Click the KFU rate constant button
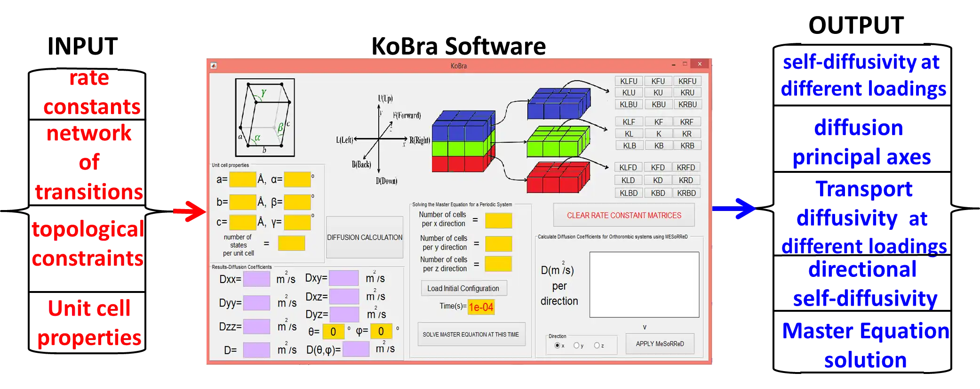This screenshot has height=389, width=980. (x=658, y=81)
